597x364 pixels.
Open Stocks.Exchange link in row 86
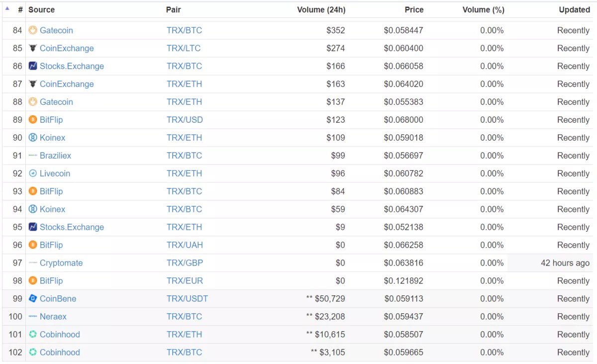click(x=72, y=66)
